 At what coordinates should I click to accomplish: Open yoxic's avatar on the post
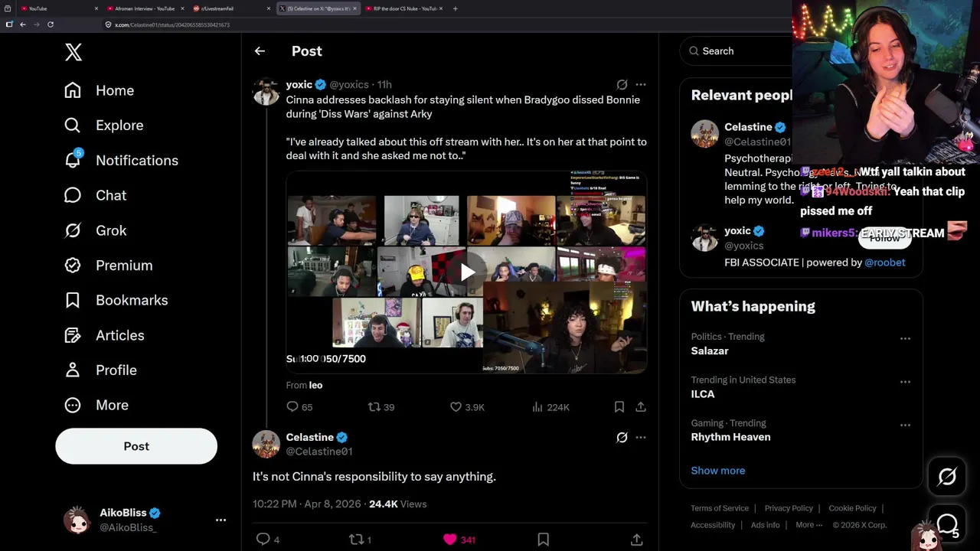coord(266,91)
